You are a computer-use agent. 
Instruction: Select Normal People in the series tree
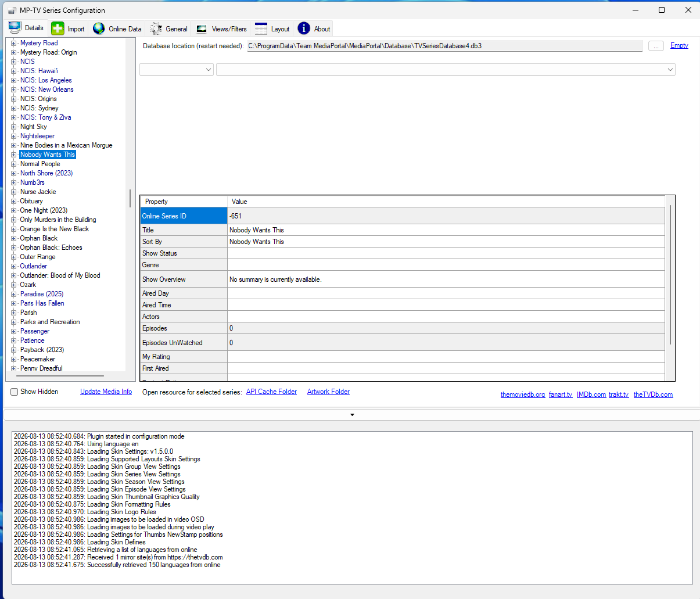(40, 164)
